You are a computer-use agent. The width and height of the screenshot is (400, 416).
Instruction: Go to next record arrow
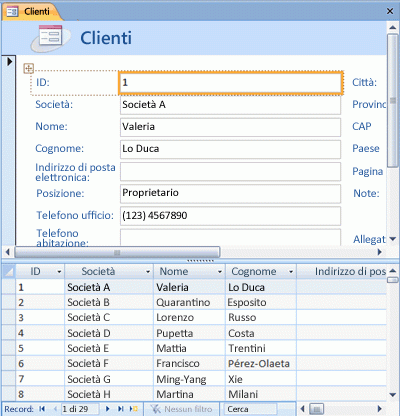pyautogui.click(x=108, y=409)
